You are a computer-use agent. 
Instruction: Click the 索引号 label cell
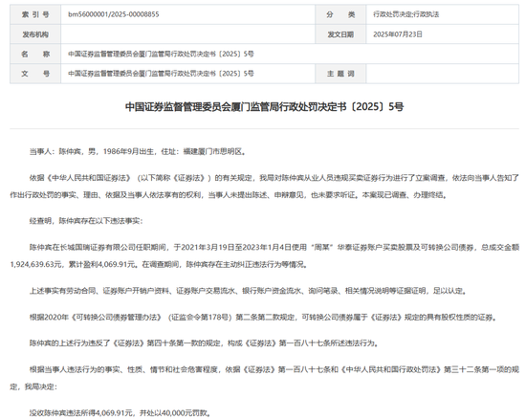point(35,14)
